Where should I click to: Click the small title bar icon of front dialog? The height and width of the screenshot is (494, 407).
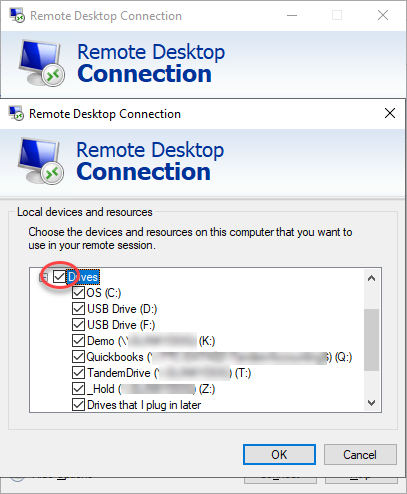[16, 114]
